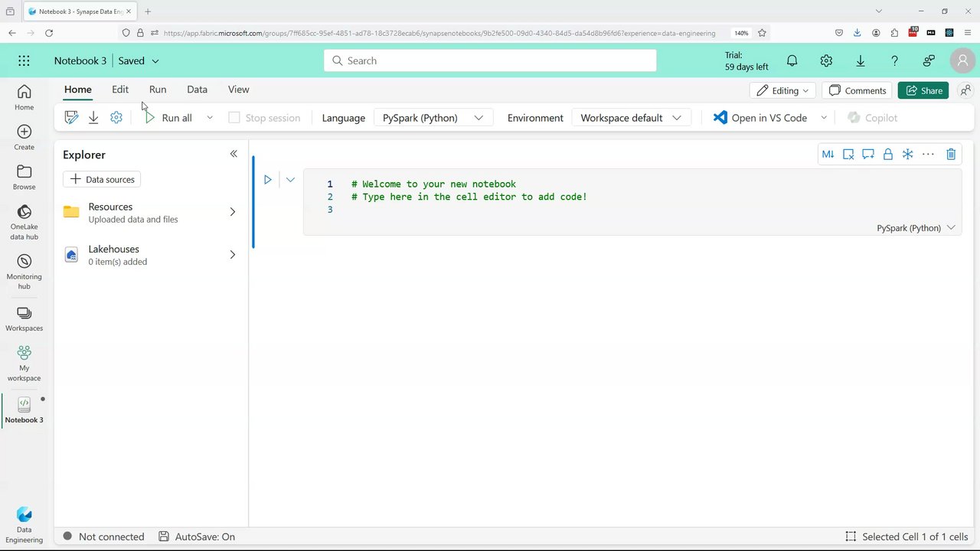Open the notifications bell
980x551 pixels.
point(792,60)
